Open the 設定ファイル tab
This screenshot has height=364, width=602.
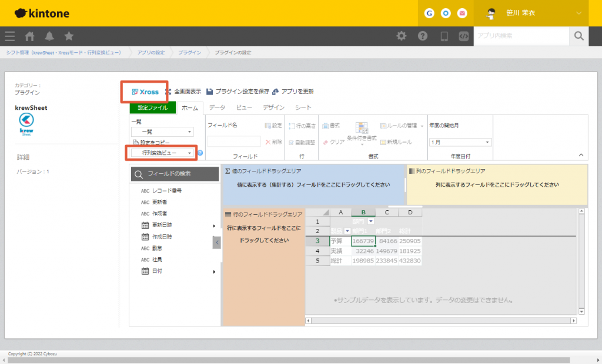point(153,108)
